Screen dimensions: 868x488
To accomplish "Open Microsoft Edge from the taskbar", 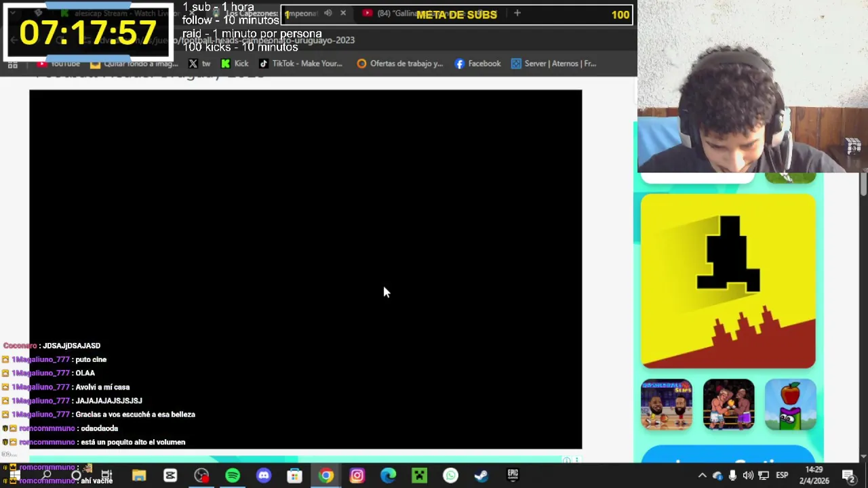I will [x=388, y=476].
